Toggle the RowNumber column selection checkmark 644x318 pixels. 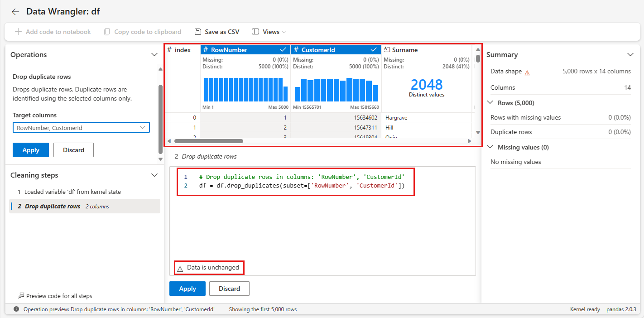(283, 50)
